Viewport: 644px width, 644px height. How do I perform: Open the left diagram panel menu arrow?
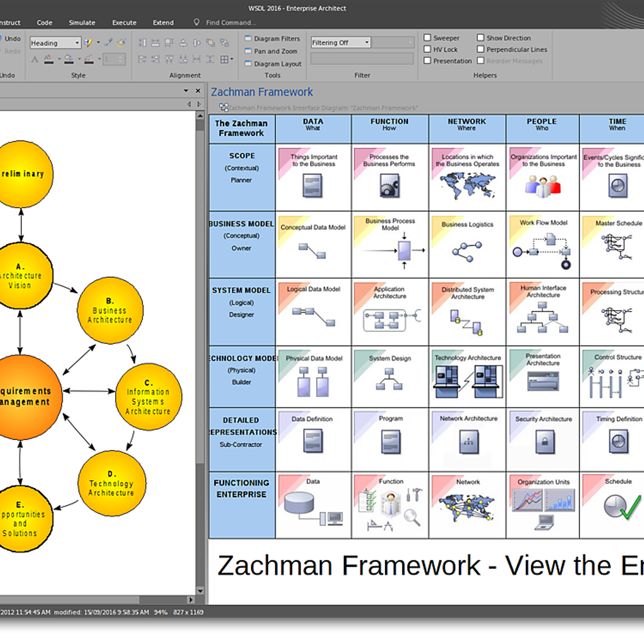186,91
